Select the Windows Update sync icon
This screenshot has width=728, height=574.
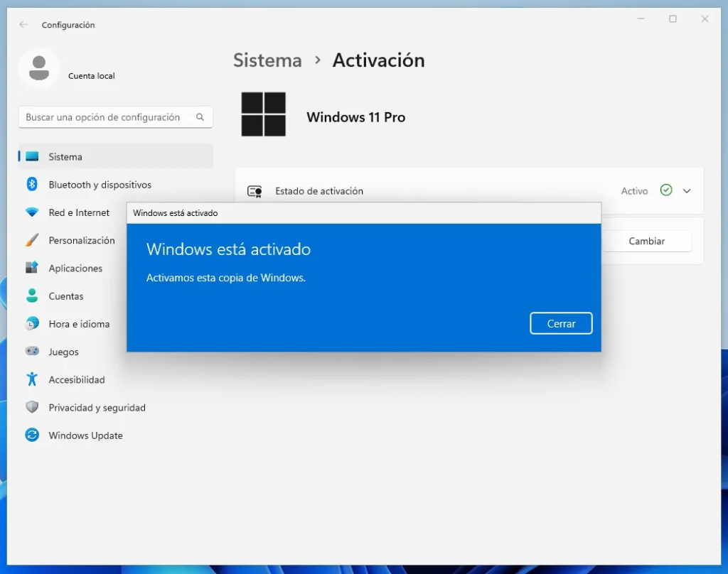pyautogui.click(x=32, y=435)
